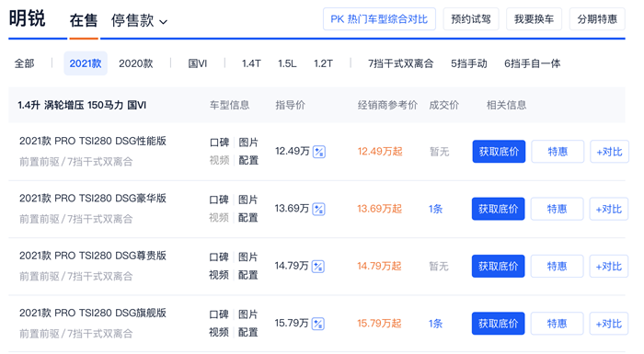Click dealer price 12.49万起
Image resolution: width=644 pixels, height=354 pixels.
tap(380, 152)
